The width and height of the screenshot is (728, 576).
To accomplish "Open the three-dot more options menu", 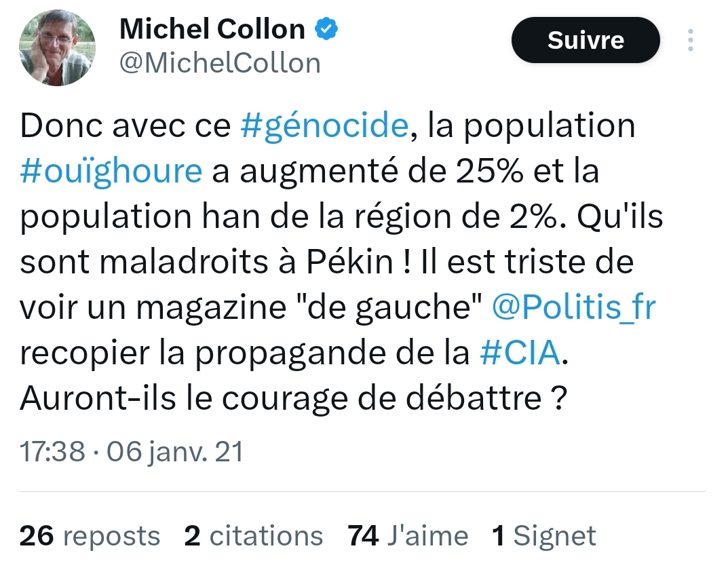I will (691, 40).
